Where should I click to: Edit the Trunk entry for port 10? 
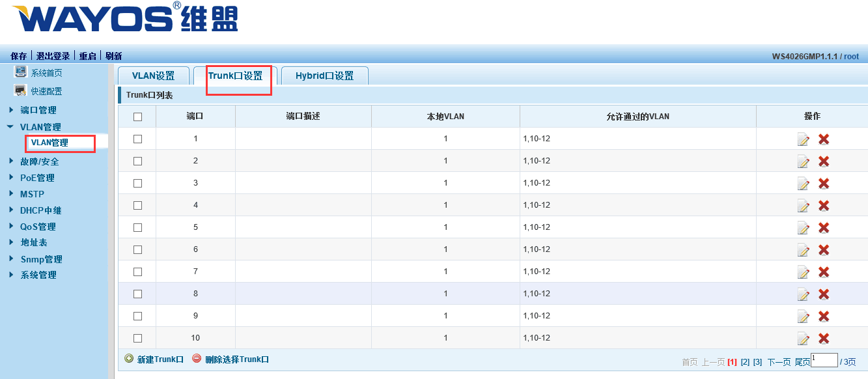(804, 339)
